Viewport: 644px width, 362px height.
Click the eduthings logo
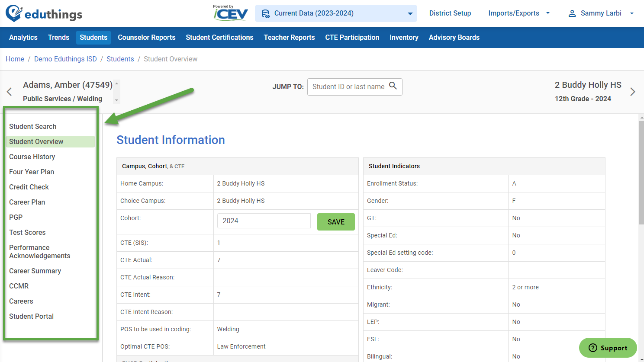(43, 13)
